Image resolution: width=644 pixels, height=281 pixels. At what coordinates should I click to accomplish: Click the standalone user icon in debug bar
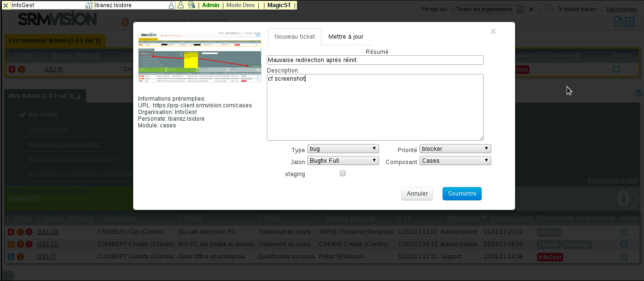click(x=181, y=5)
